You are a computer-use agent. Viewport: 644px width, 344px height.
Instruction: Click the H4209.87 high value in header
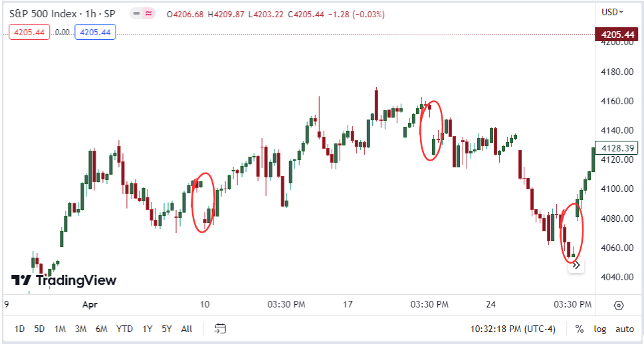[226, 15]
